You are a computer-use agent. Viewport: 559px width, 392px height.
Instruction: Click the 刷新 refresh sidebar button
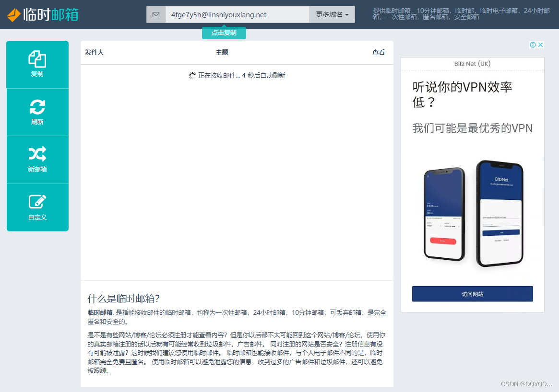37,112
